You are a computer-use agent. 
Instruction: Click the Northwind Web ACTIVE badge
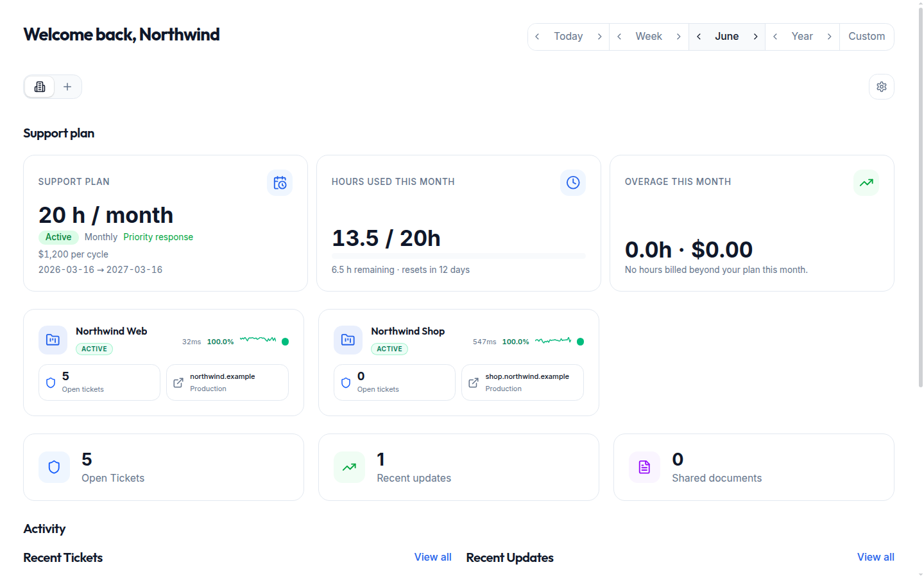pos(94,349)
